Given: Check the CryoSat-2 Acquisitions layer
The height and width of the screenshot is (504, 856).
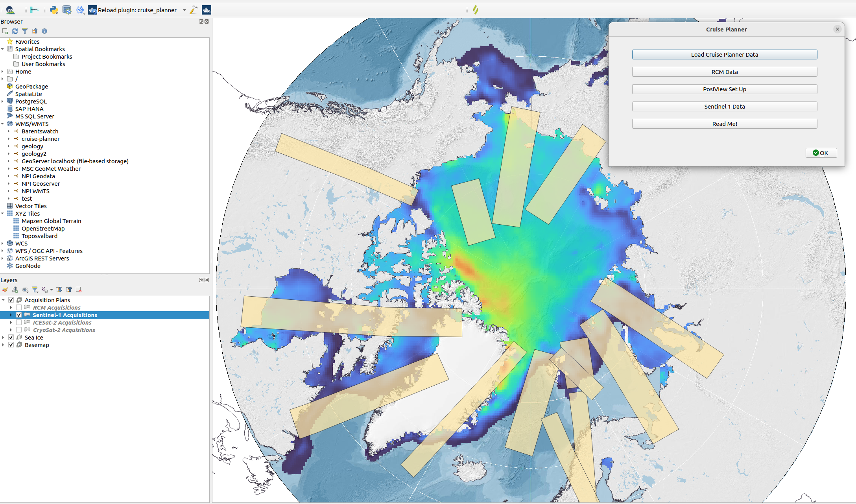Looking at the screenshot, I should (x=19, y=330).
